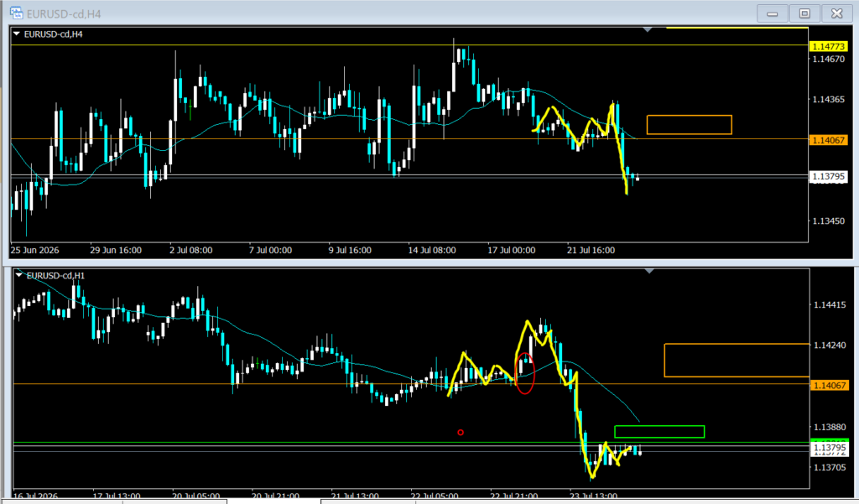
Task: Minimize the EURUSD-cd,H4 chart window
Action: pyautogui.click(x=773, y=13)
